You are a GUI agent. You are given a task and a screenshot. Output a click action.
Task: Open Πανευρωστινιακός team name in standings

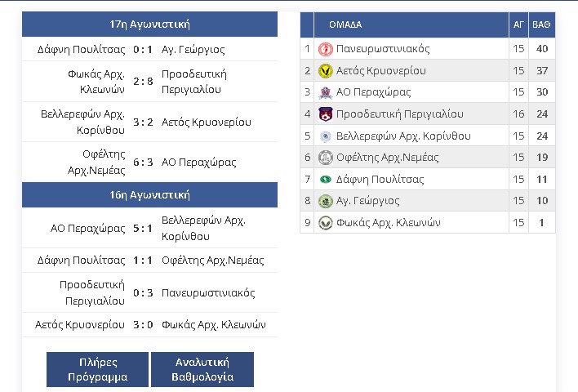(383, 49)
